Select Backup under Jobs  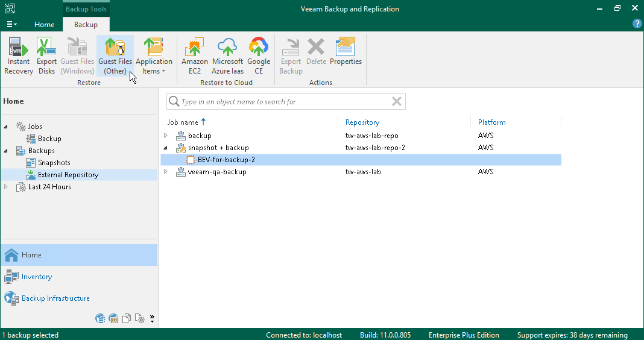click(49, 139)
